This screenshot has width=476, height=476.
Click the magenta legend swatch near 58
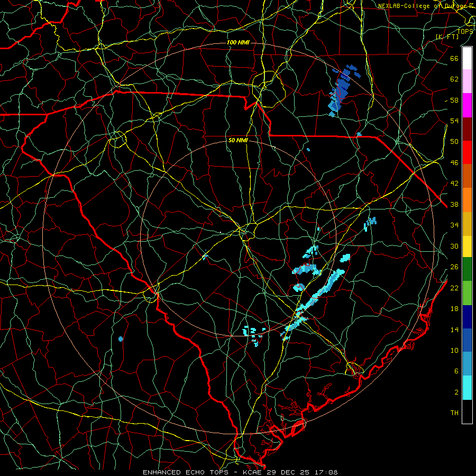click(x=467, y=105)
